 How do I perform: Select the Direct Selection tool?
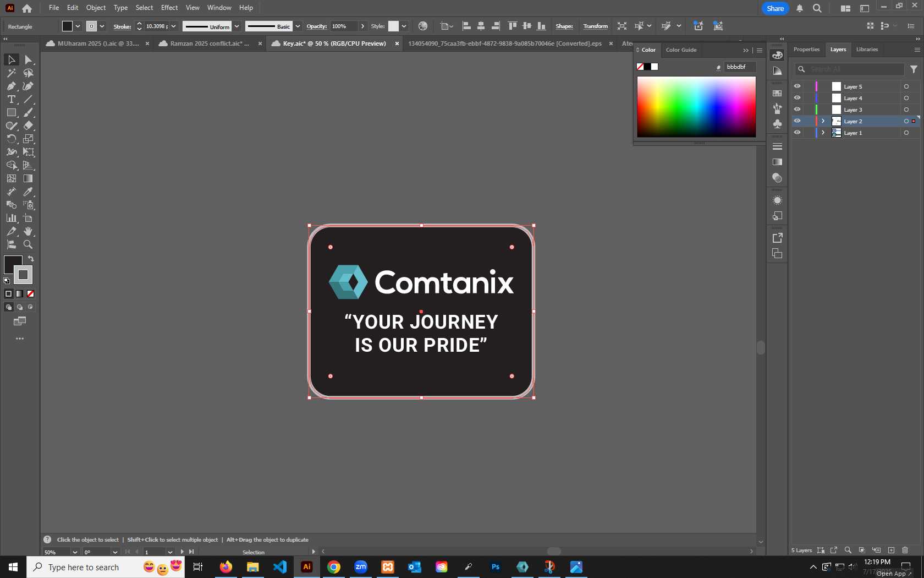(29, 59)
